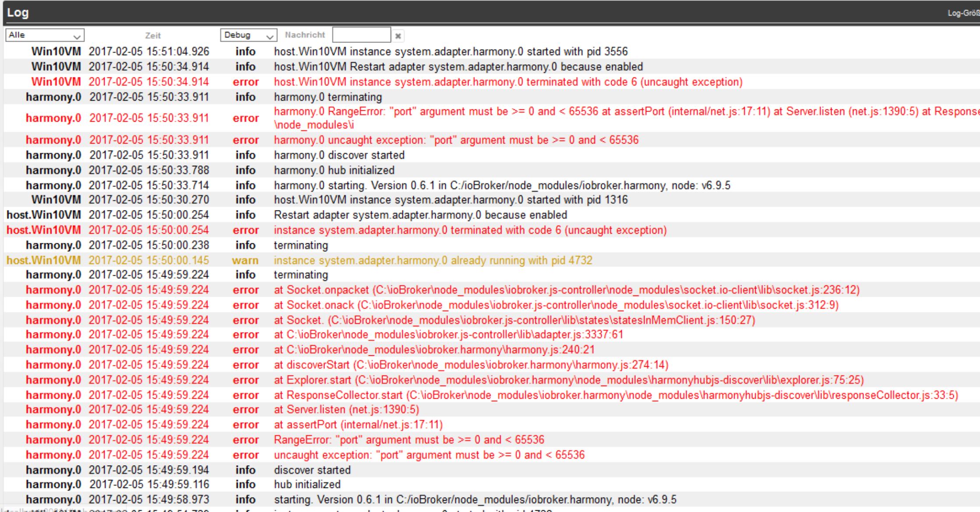This screenshot has height=512, width=980.
Task: Select the long RangeError line mentioning assertPort and Server.listen
Action: pyautogui.click(x=627, y=118)
